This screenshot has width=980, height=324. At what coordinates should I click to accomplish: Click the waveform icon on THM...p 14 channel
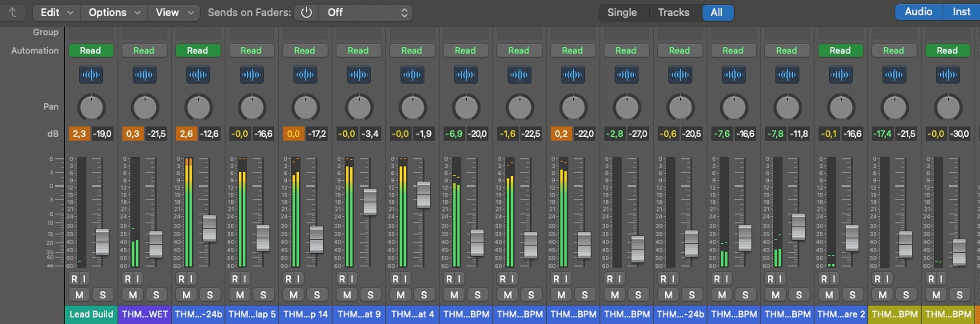305,75
